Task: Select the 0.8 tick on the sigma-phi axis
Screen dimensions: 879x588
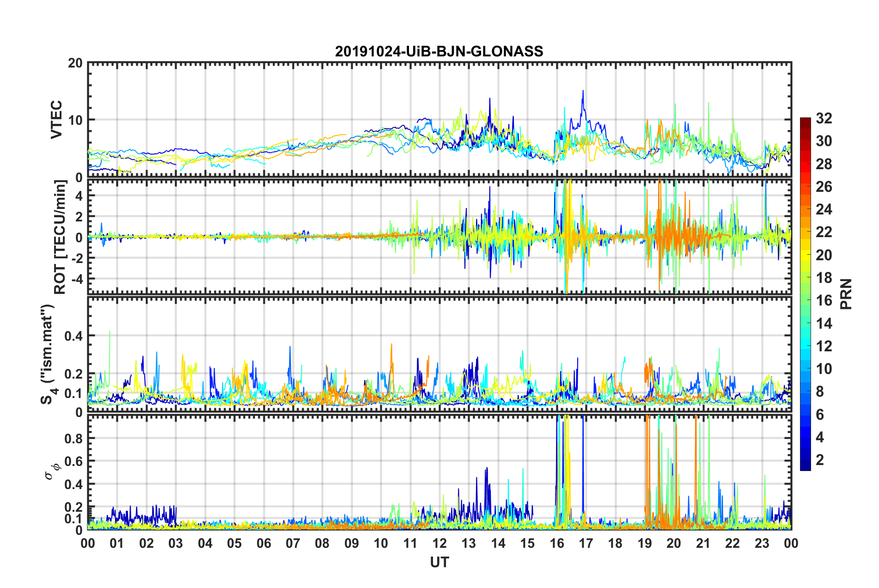Action: coord(73,438)
